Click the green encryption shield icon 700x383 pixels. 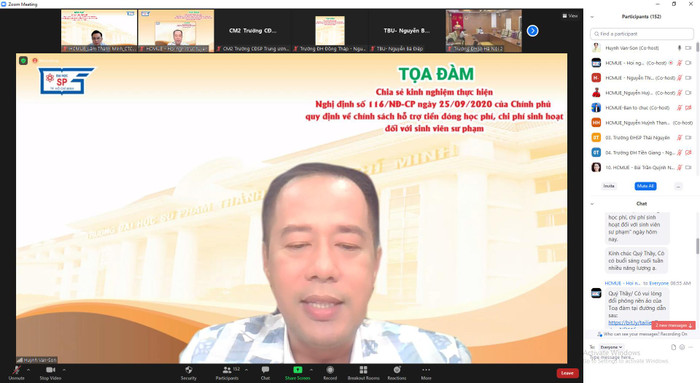24,60
